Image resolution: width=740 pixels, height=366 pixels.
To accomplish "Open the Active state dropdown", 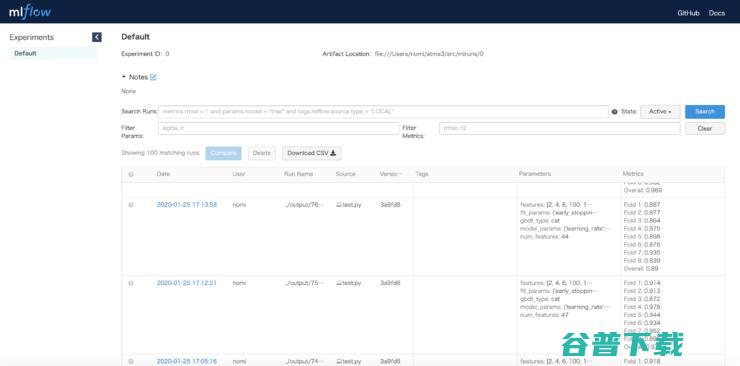I will point(660,112).
